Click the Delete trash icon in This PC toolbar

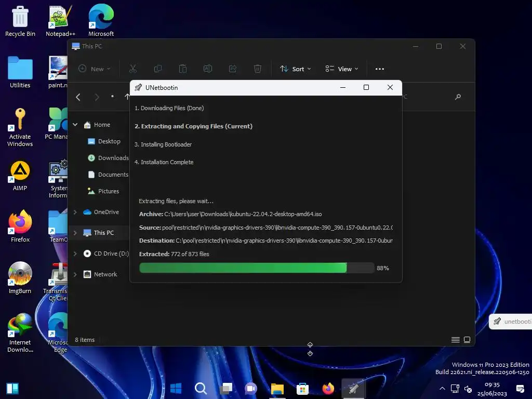258,69
